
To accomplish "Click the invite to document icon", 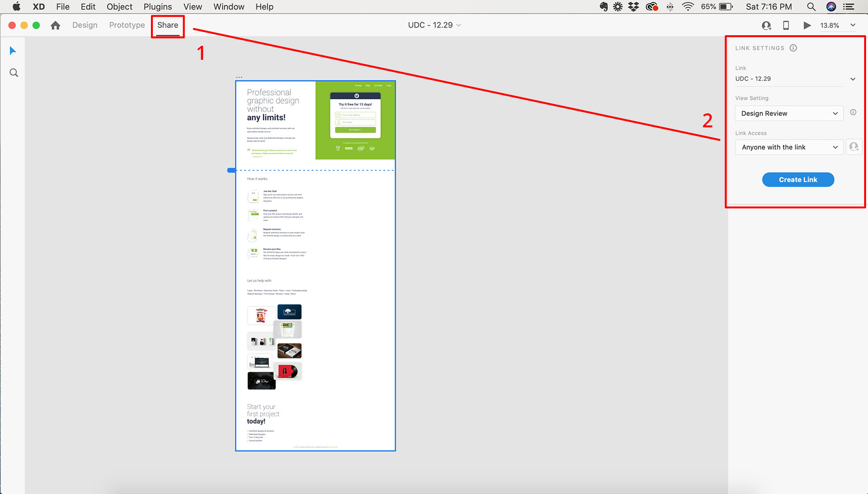I will (x=766, y=26).
